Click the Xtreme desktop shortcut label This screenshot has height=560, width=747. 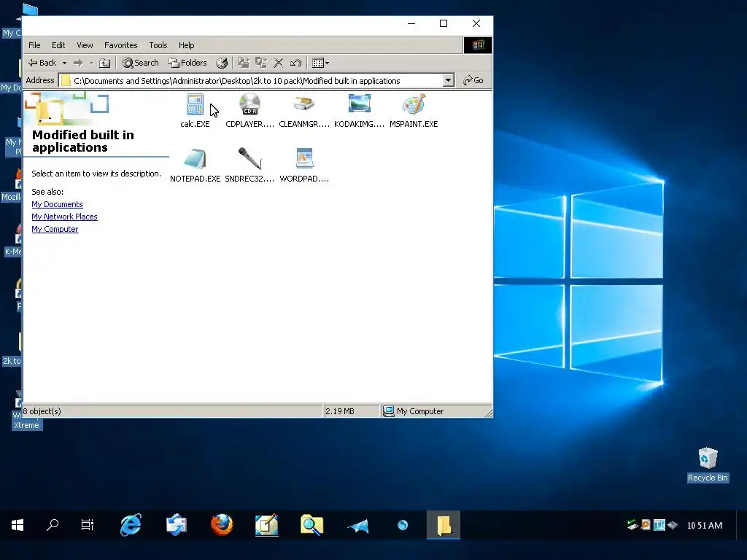[x=26, y=425]
